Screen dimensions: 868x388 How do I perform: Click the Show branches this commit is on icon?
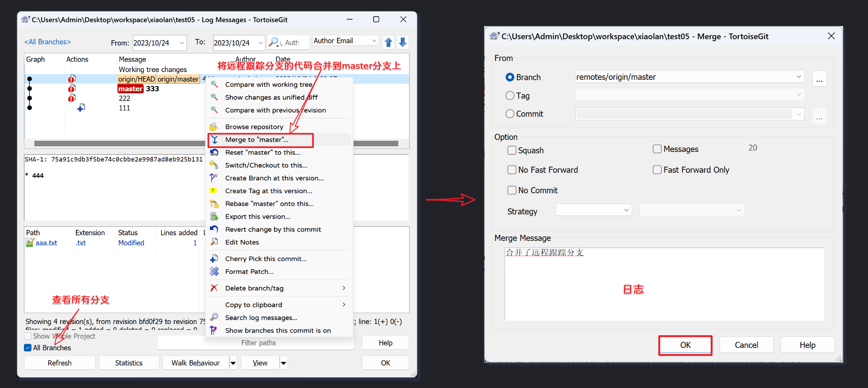tap(214, 331)
